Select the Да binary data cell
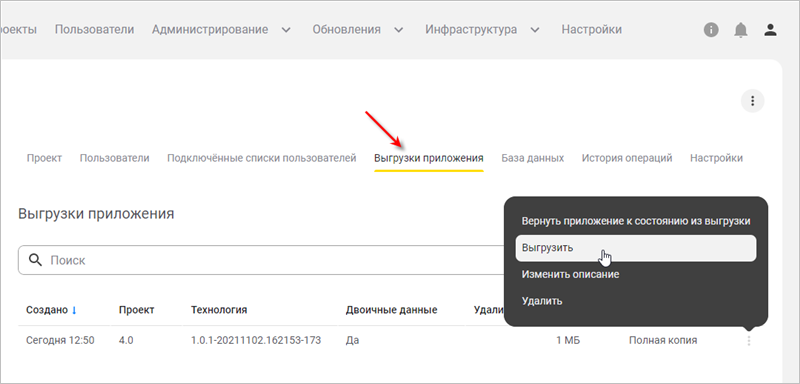 click(352, 340)
